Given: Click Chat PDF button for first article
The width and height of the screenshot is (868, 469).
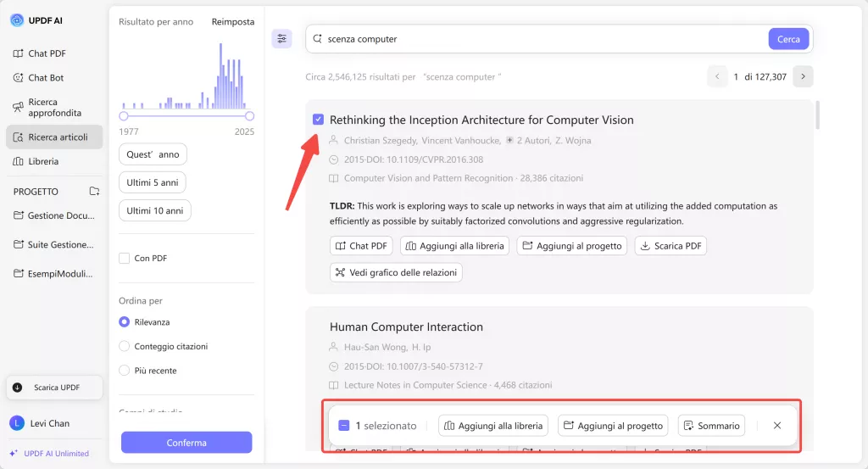Looking at the screenshot, I should click(361, 246).
